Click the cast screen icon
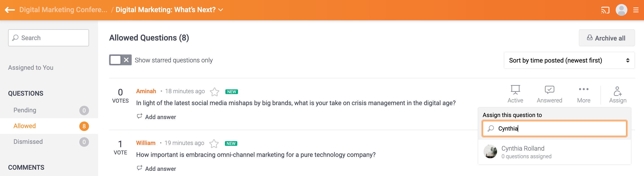Image resolution: width=644 pixels, height=176 pixels. pos(605,10)
